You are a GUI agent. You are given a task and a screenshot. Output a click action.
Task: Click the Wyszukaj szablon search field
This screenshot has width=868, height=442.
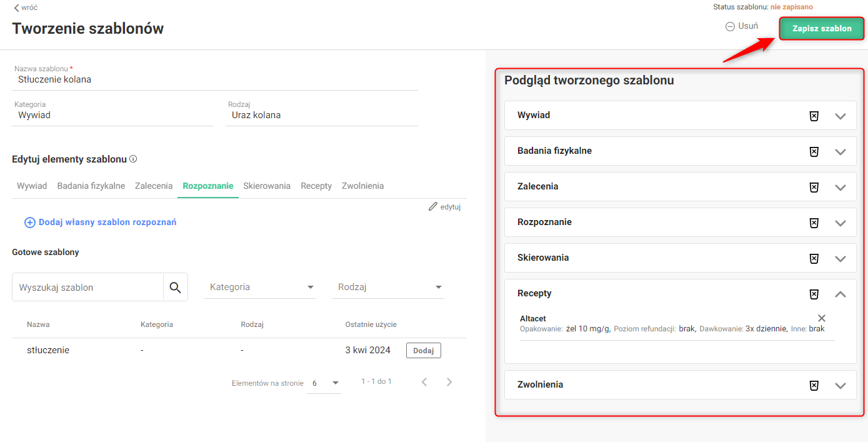[x=87, y=288]
